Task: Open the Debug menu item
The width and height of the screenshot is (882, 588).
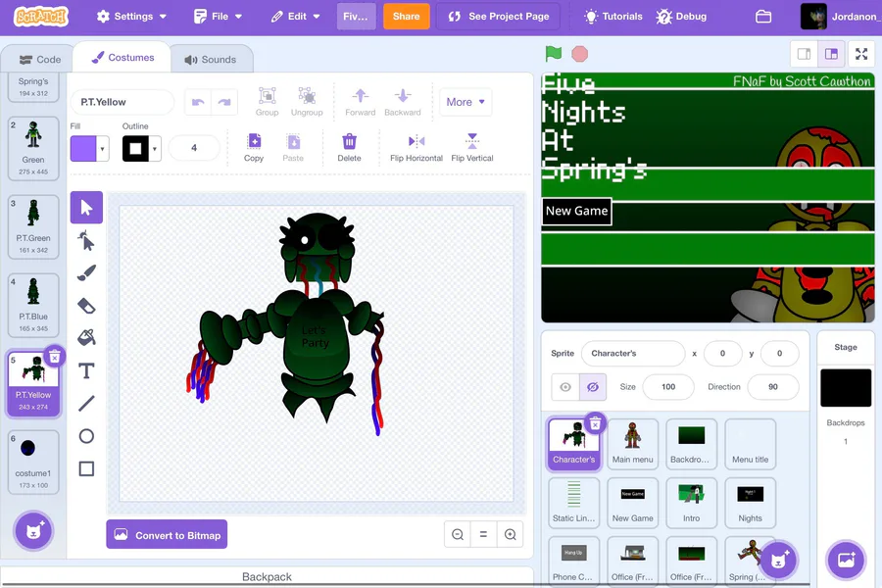Action: coord(681,17)
